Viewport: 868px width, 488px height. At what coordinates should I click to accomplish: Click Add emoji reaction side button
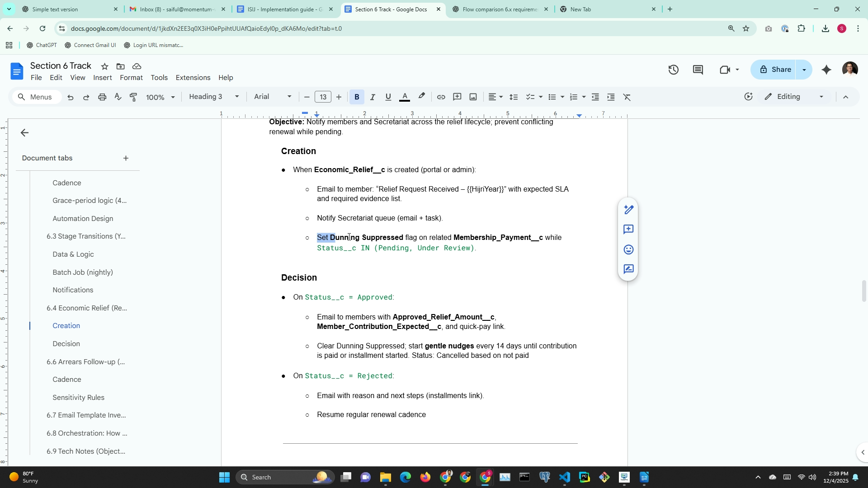coord(628,249)
